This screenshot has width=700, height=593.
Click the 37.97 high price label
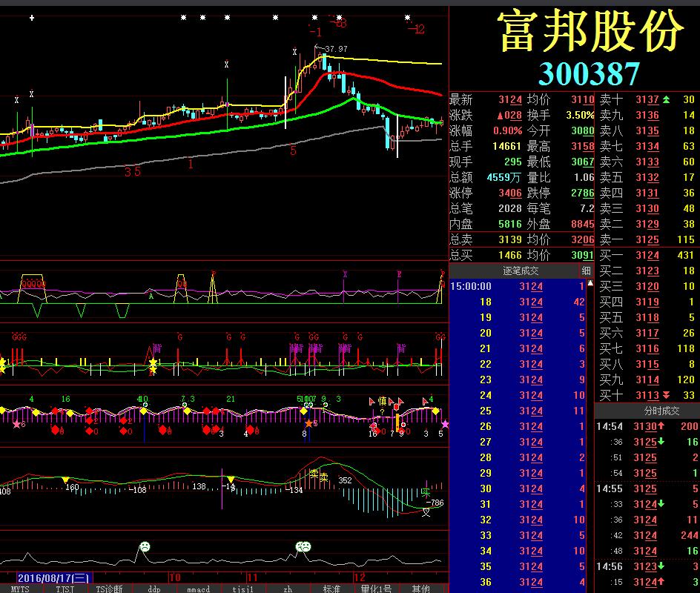coord(336,49)
